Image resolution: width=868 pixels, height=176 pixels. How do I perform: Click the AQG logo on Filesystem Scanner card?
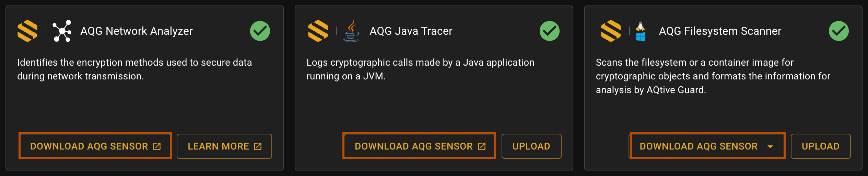pyautogui.click(x=611, y=31)
